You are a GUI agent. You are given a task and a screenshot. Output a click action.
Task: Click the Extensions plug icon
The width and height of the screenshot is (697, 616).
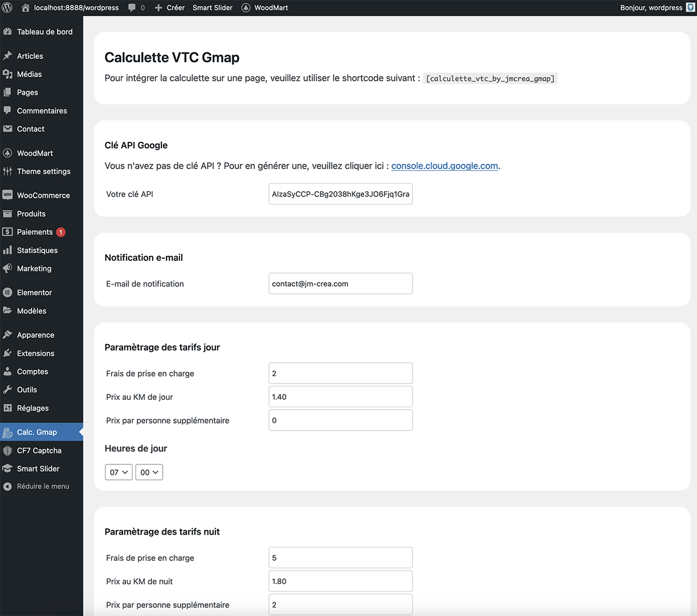click(8, 353)
